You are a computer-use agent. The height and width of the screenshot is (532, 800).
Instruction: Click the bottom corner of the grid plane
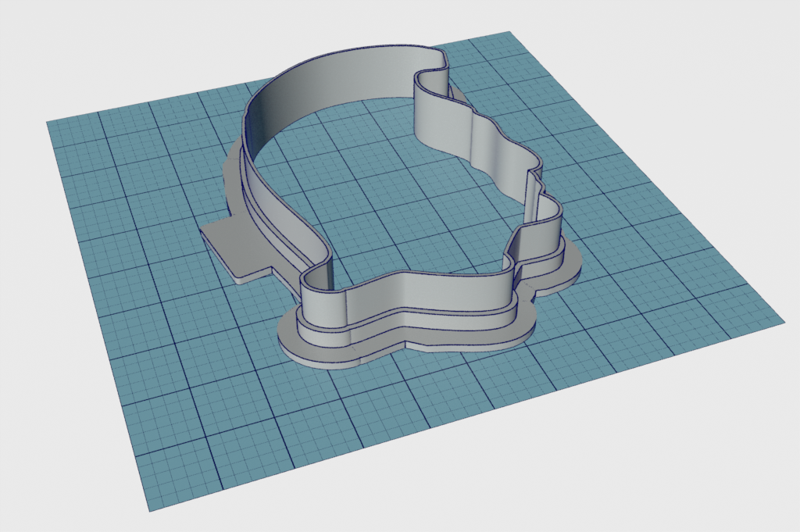[x=151, y=509]
